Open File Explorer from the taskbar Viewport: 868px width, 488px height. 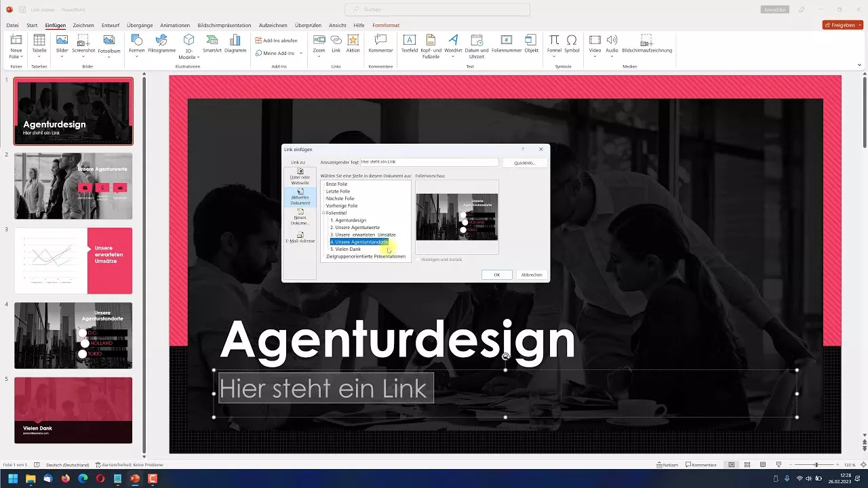coord(31,479)
